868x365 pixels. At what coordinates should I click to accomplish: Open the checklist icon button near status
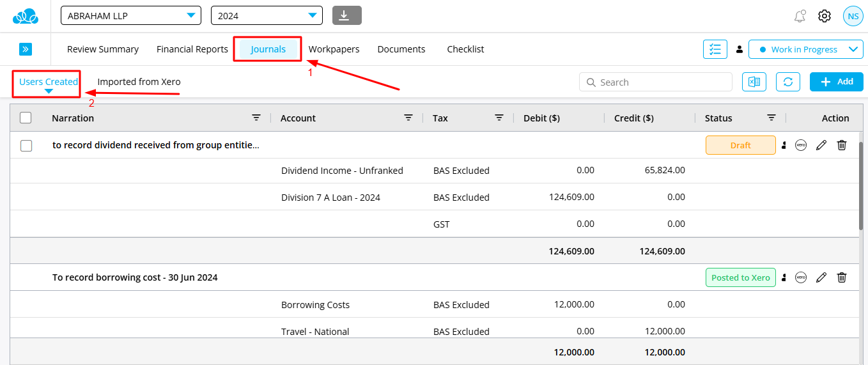click(x=715, y=49)
